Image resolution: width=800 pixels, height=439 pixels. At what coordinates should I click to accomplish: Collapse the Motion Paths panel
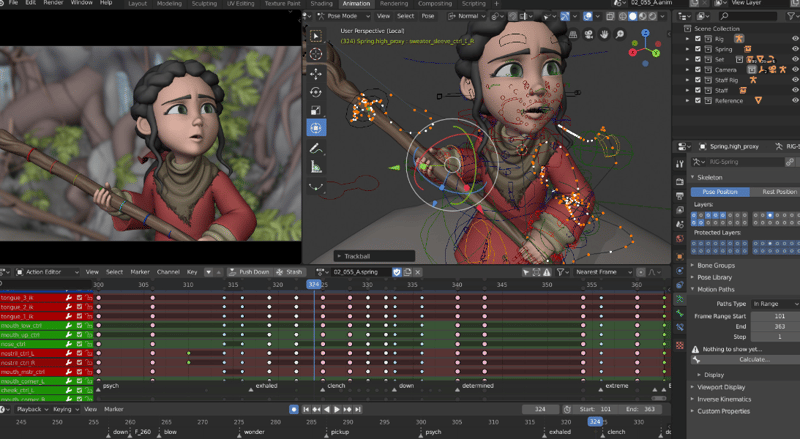(x=715, y=289)
